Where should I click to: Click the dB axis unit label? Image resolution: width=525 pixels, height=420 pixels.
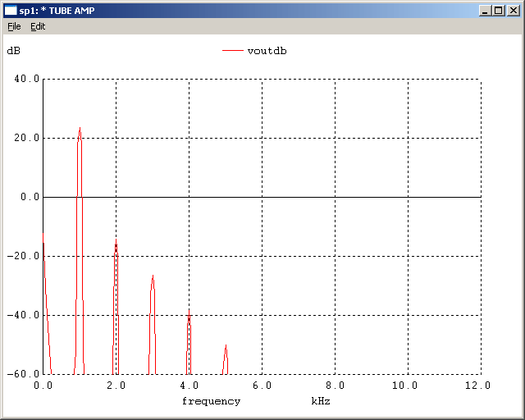(13, 51)
